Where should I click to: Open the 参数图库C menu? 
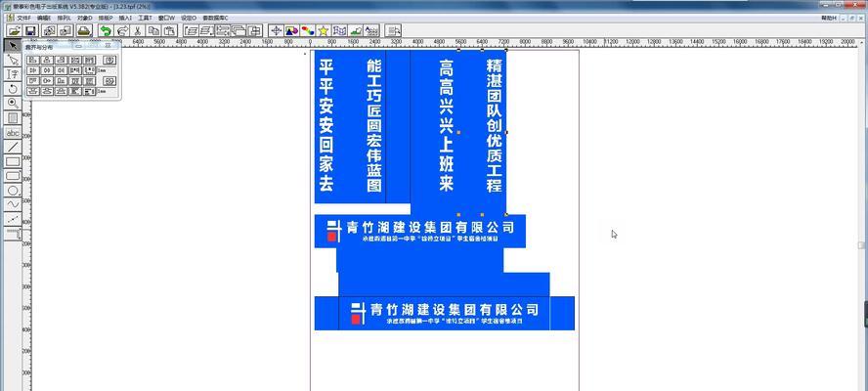point(215,18)
